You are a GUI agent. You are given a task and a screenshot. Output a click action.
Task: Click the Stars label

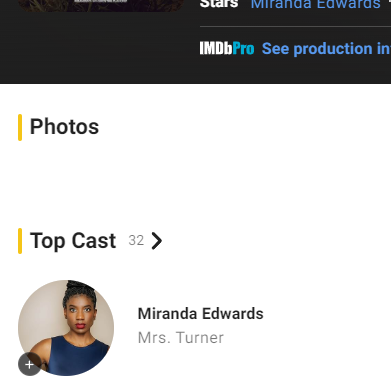tap(219, 4)
